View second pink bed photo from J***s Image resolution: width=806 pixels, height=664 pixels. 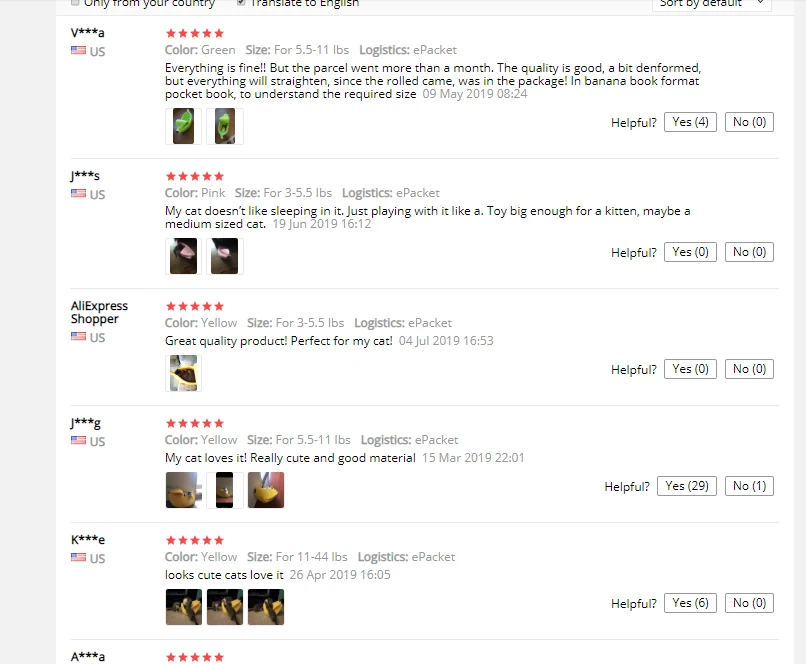tap(225, 256)
